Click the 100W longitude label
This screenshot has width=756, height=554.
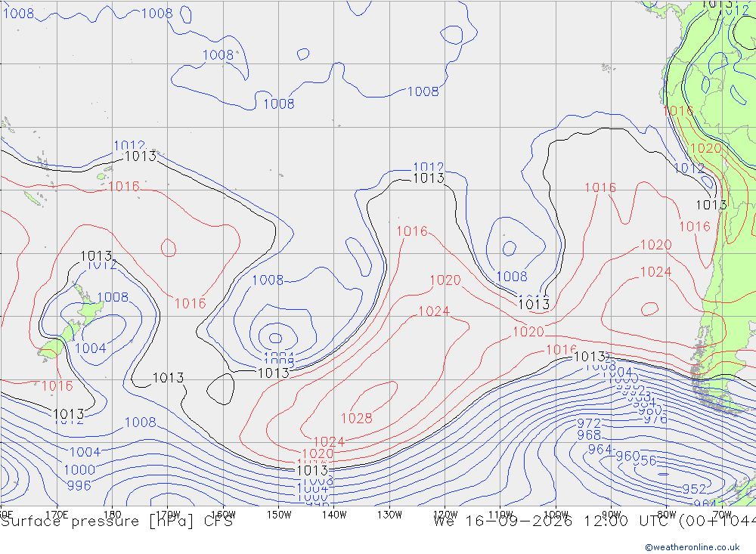pos(556,515)
